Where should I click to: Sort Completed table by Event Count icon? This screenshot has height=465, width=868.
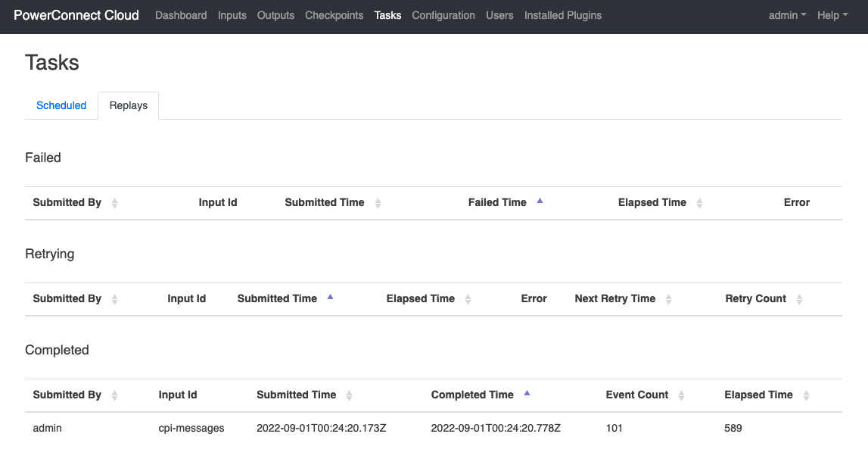[x=681, y=395]
